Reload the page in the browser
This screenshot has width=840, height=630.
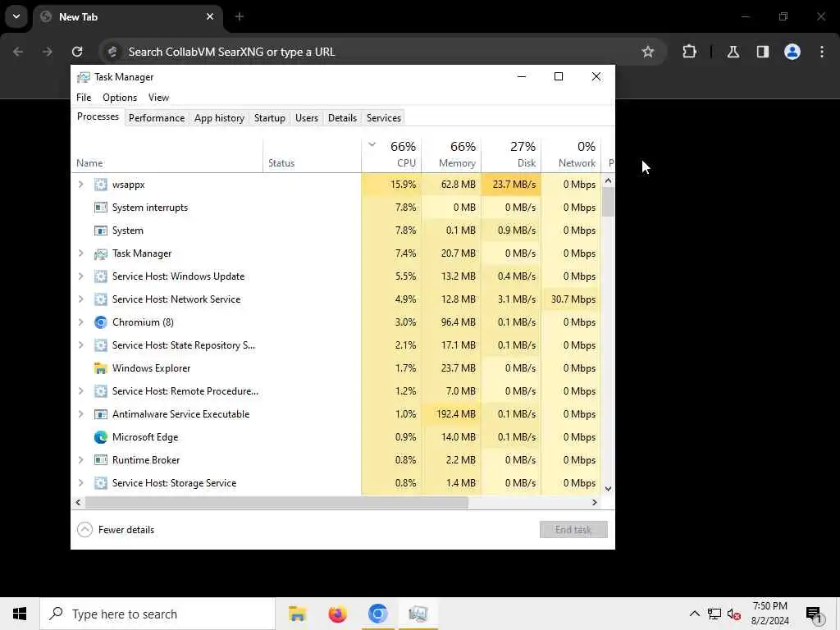77,52
